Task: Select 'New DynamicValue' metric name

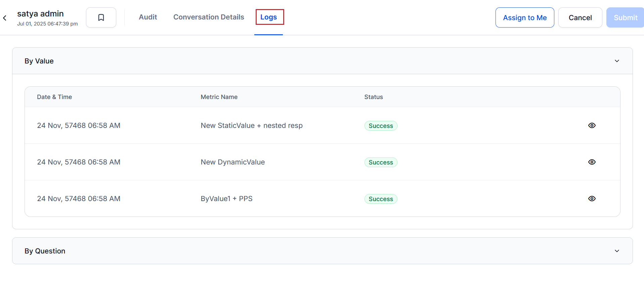Action: pyautogui.click(x=233, y=162)
